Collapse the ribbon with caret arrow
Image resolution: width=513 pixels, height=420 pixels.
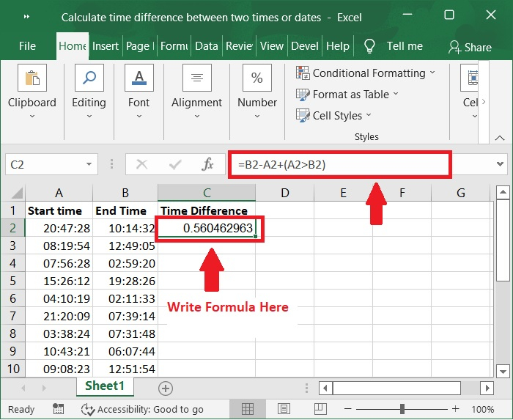click(x=500, y=138)
